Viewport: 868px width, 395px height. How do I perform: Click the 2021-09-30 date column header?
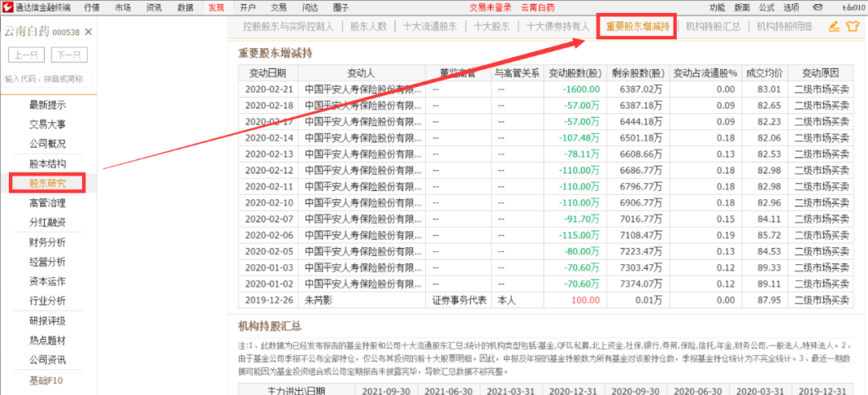[x=386, y=390]
